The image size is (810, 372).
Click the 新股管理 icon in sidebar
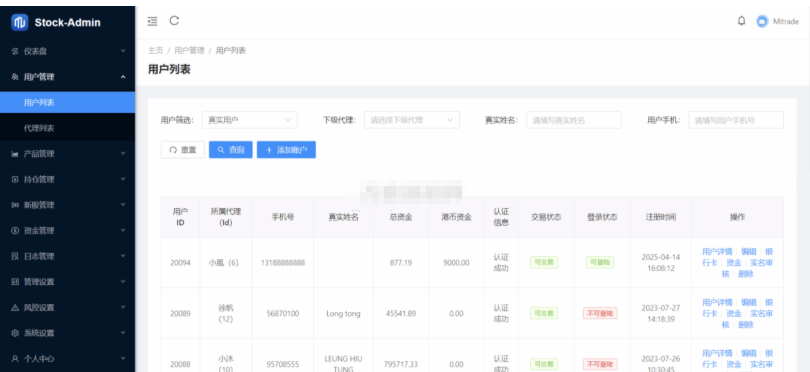coord(15,205)
